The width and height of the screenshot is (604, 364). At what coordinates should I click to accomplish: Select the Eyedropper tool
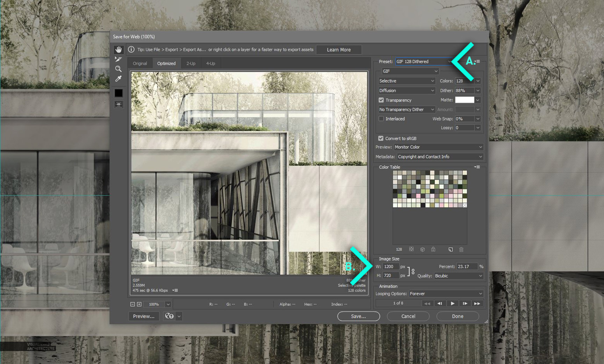[118, 79]
